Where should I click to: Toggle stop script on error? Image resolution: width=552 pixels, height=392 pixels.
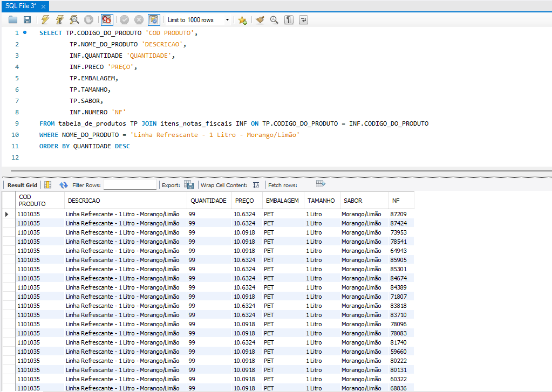point(107,20)
